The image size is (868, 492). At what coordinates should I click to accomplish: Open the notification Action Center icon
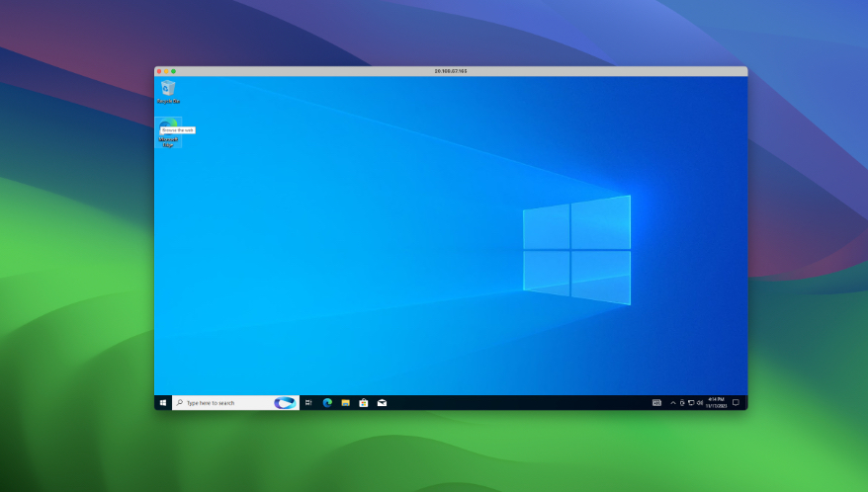coord(736,403)
